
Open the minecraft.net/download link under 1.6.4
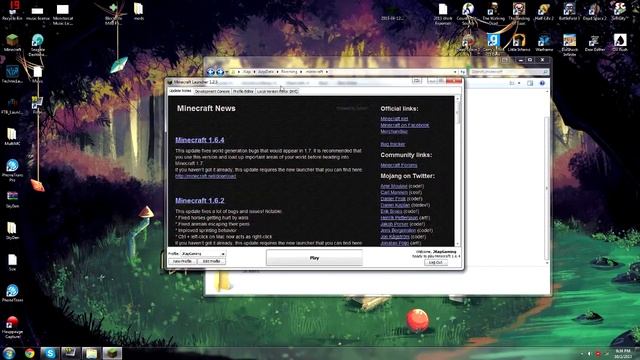click(205, 176)
